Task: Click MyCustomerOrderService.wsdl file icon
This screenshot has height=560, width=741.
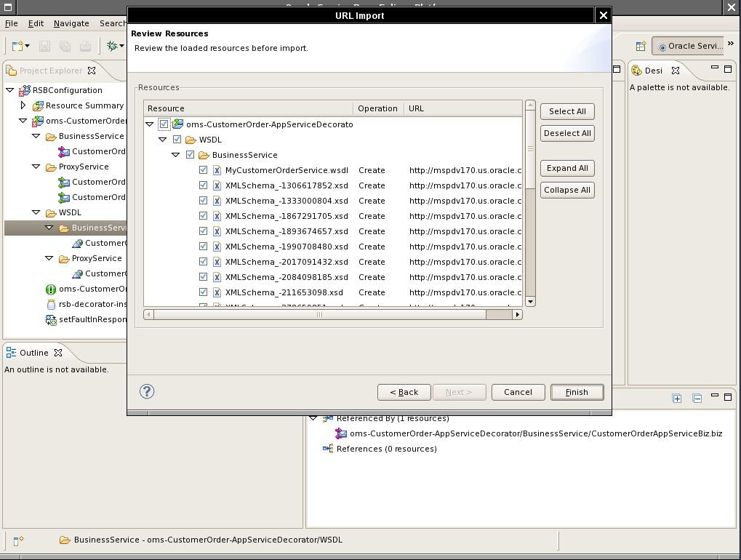Action: tap(217, 171)
